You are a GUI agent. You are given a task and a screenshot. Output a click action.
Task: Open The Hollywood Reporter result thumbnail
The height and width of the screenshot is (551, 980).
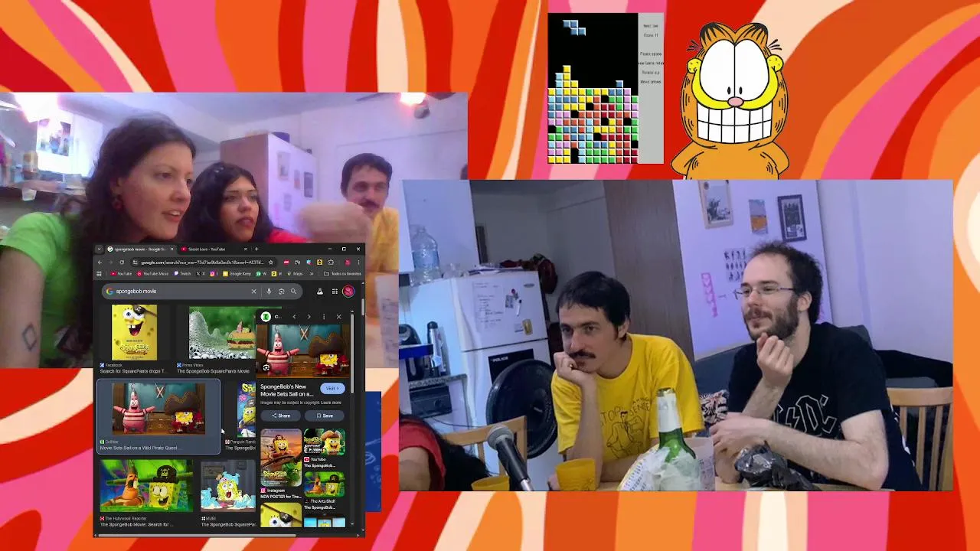click(x=145, y=485)
